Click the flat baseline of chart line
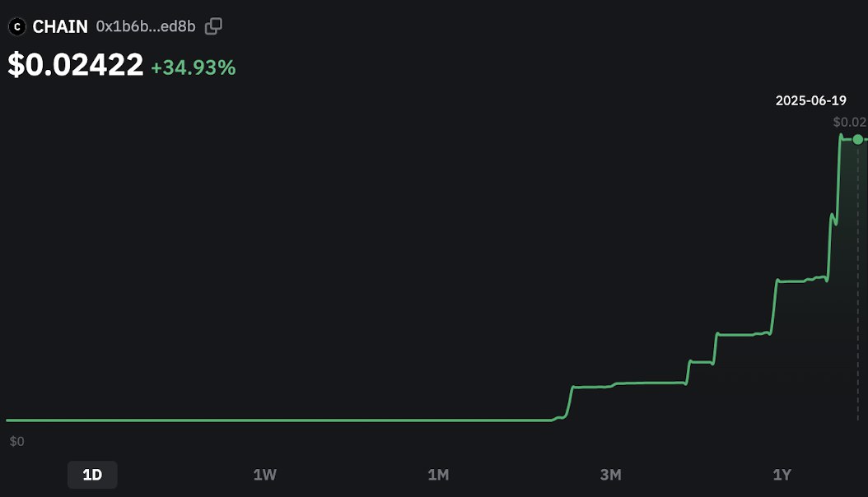 (x=277, y=420)
